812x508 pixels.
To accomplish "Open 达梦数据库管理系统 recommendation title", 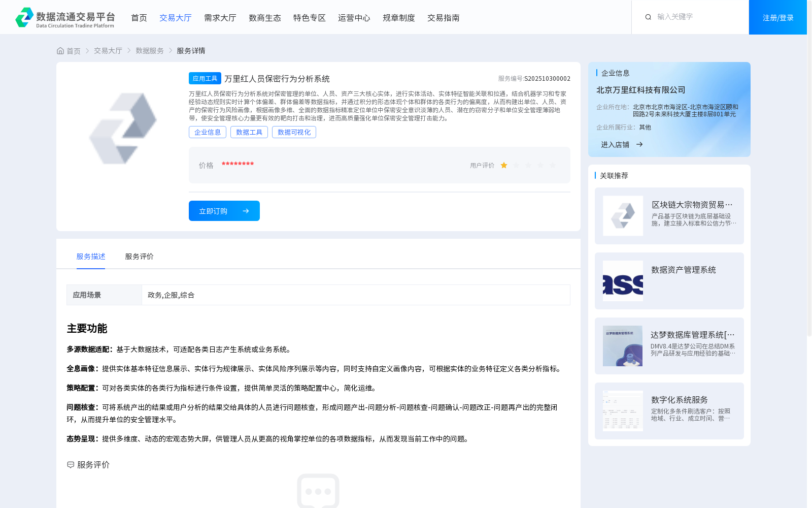I will (x=693, y=335).
